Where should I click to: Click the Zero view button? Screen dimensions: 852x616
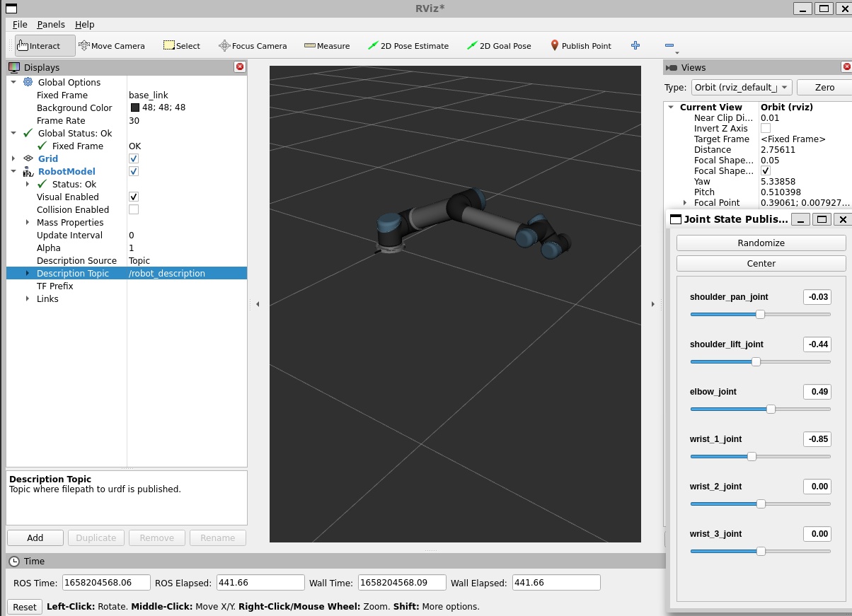click(x=824, y=87)
